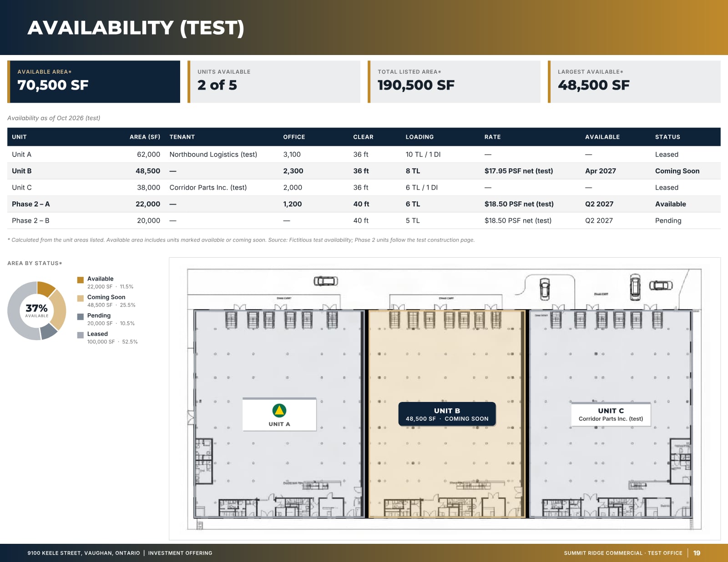This screenshot has width=728, height=562.
Task: Click the Coming Soon tan legend swatch
Action: 81,298
